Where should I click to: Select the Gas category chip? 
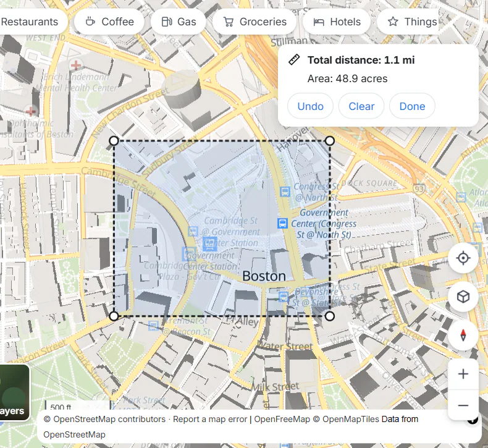click(179, 22)
